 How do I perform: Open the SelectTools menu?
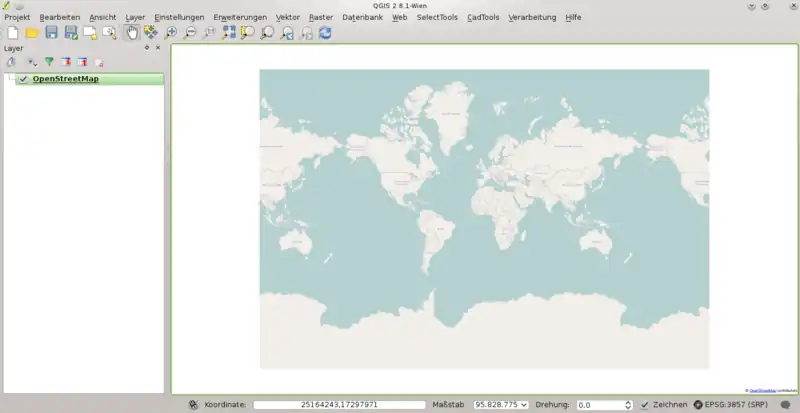[437, 17]
